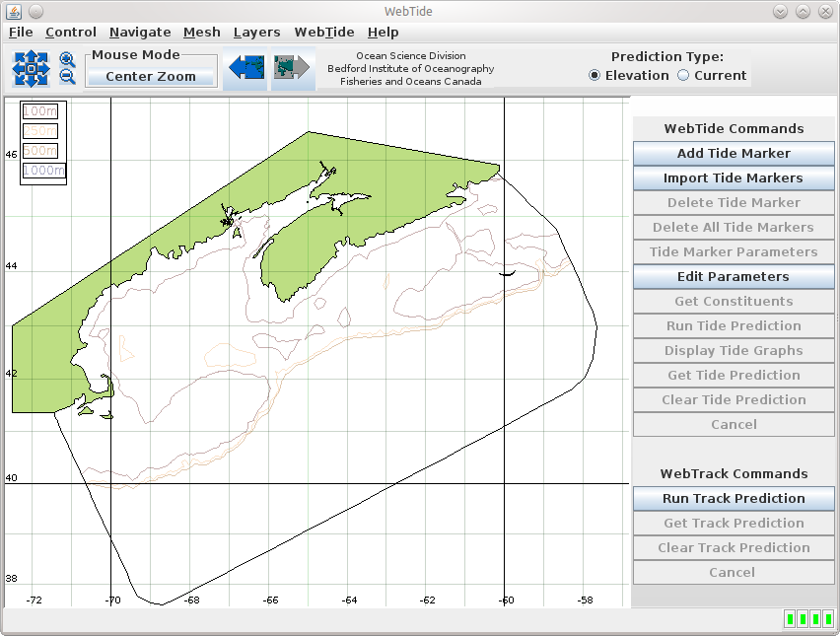The width and height of the screenshot is (840, 636).
Task: Select the Current prediction type
Action: [682, 76]
